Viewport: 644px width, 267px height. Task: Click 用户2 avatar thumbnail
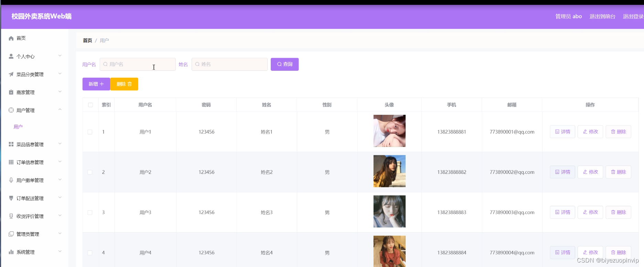pyautogui.click(x=389, y=171)
